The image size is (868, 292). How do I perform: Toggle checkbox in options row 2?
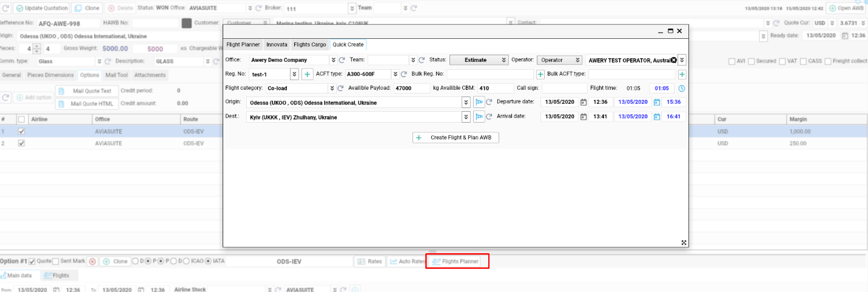[x=22, y=143]
